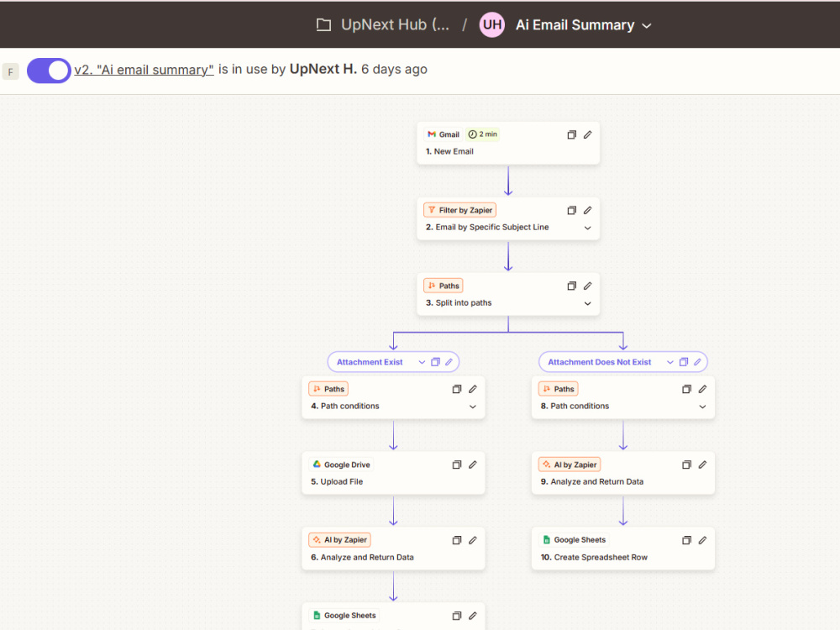Click the Google Drive app label
The width and height of the screenshot is (840, 630).
click(x=341, y=465)
